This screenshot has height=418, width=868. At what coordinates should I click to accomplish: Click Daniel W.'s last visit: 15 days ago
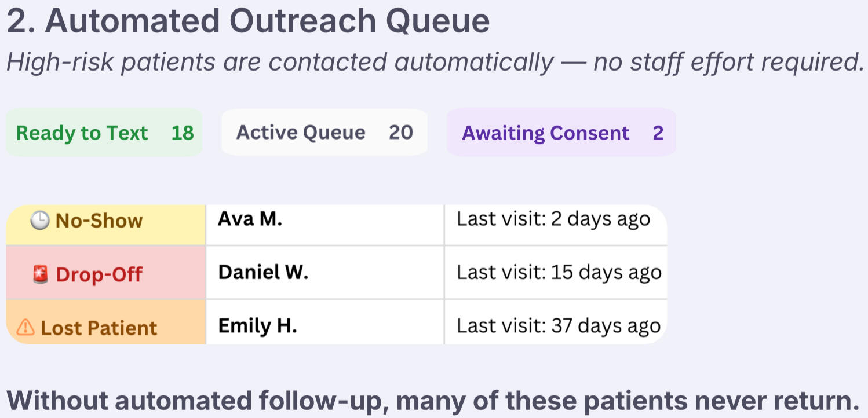[559, 272]
